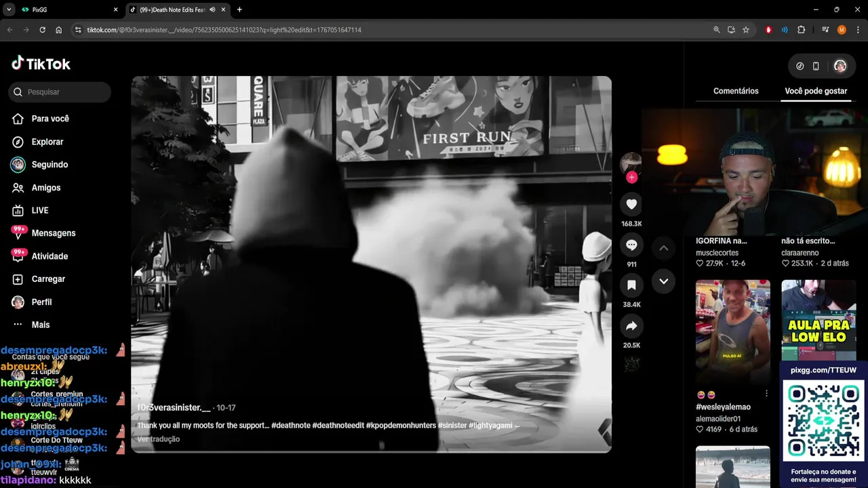Click alemaolider01 username
This screenshot has width=868, height=488.
coord(718,419)
